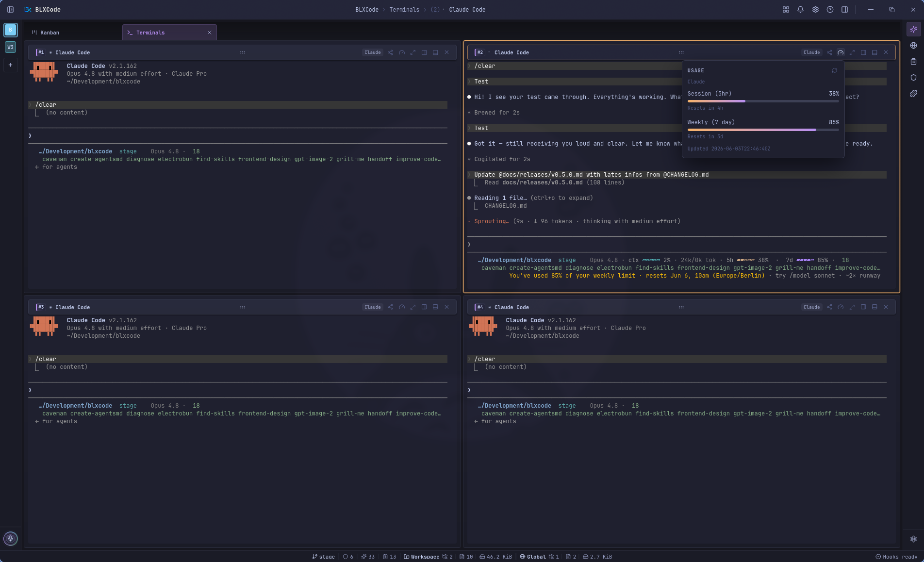924x562 pixels.
Task: Click the drag handle of terminal #1
Action: click(x=243, y=52)
